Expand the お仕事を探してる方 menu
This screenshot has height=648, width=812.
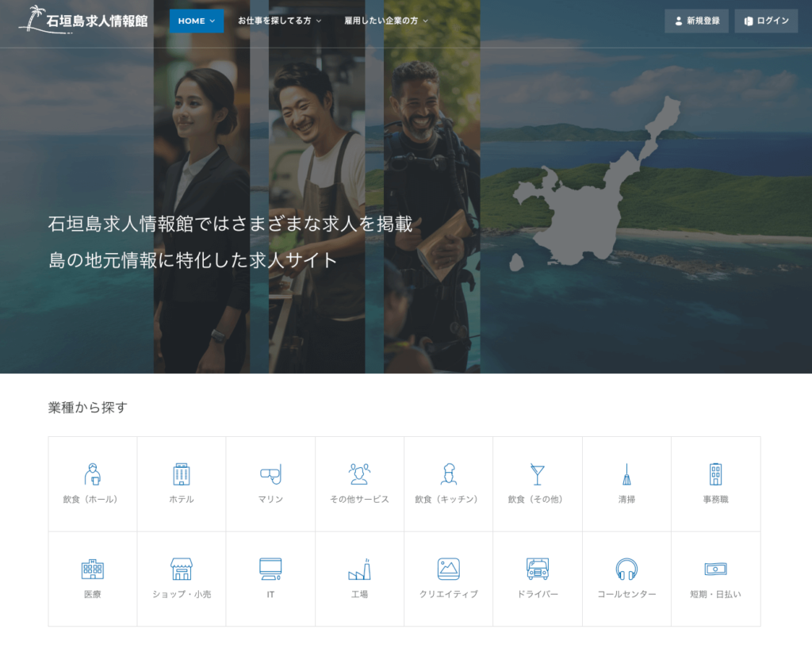point(279,21)
